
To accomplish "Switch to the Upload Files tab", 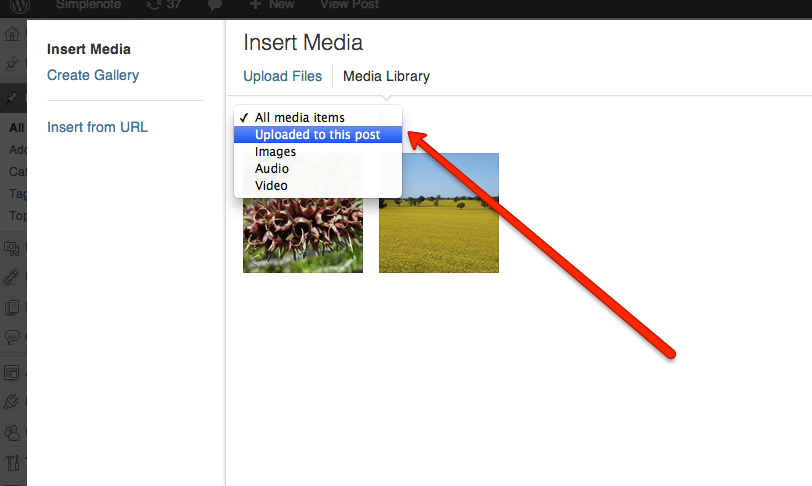I will pyautogui.click(x=282, y=76).
